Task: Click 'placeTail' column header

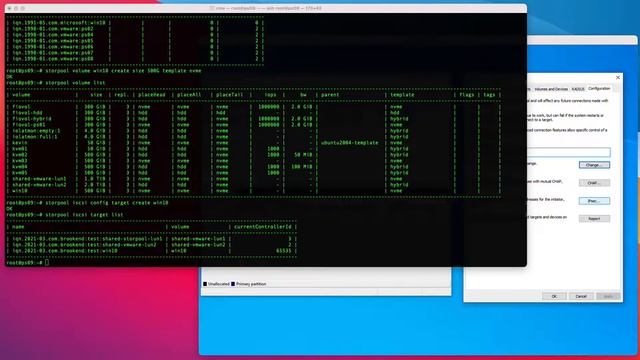Action: [229, 95]
